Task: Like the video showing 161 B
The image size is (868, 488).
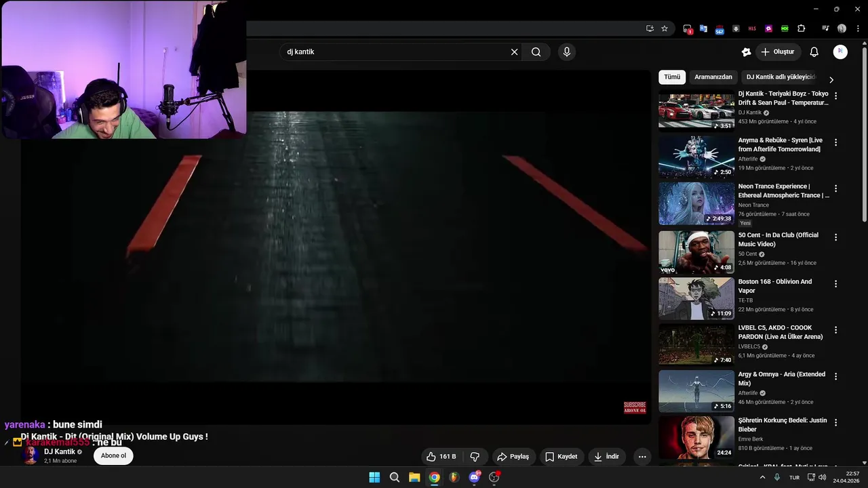Action: point(441,457)
